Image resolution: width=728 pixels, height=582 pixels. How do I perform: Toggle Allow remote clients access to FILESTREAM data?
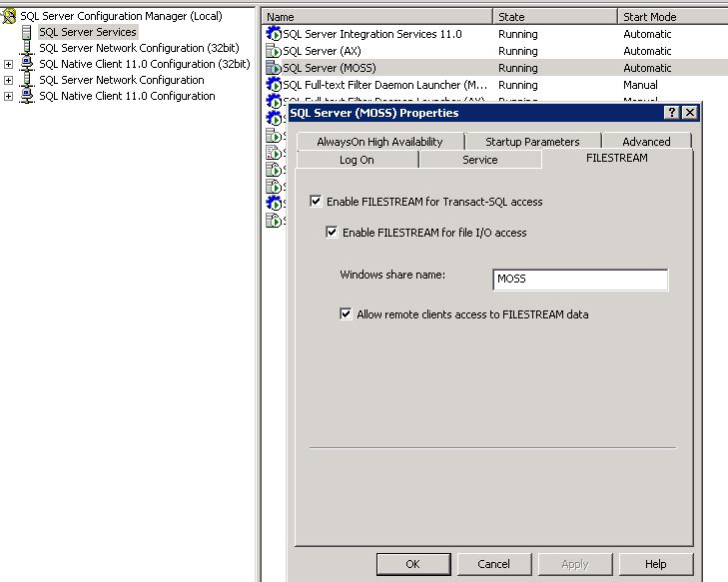[x=346, y=313]
